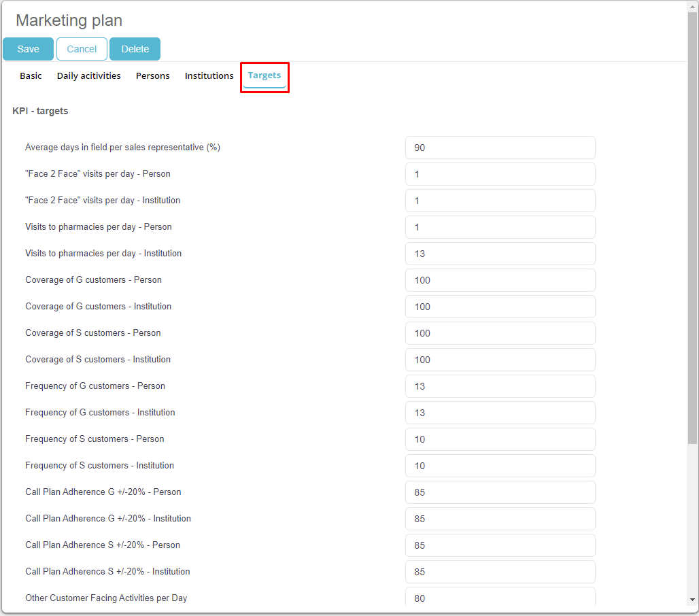
Task: Select Coverage of G customers Person field
Action: coord(500,280)
